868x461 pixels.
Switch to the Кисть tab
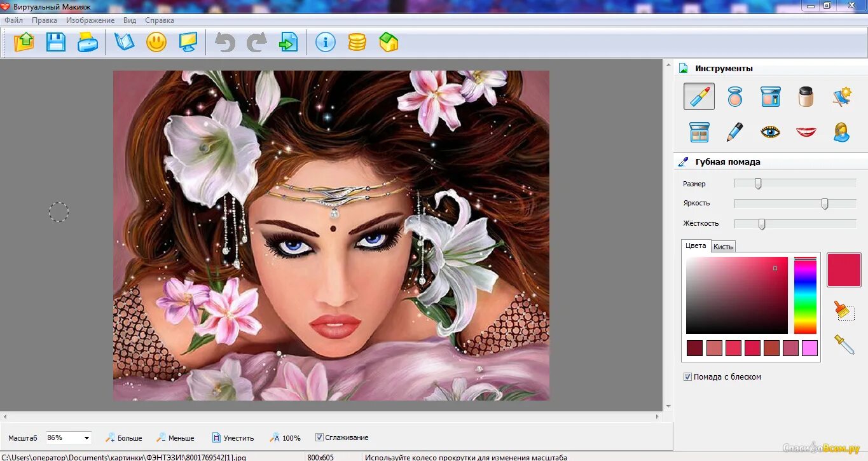click(x=723, y=247)
